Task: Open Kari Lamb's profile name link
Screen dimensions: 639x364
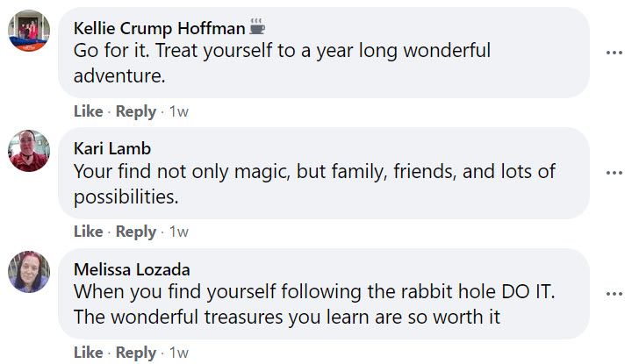Action: coord(112,147)
